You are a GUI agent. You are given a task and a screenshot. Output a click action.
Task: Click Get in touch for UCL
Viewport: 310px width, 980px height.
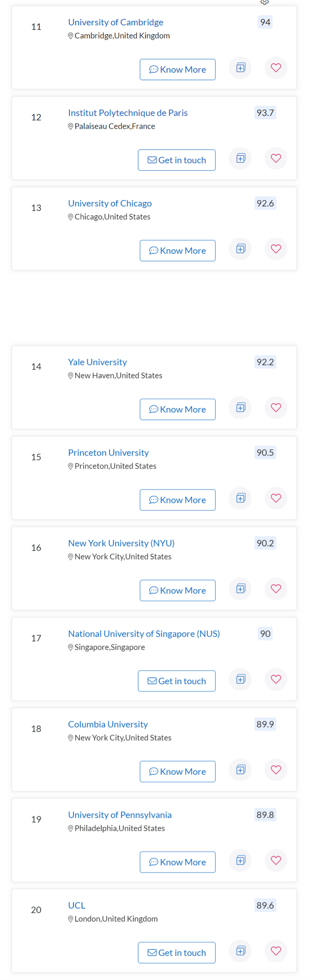coord(177,952)
